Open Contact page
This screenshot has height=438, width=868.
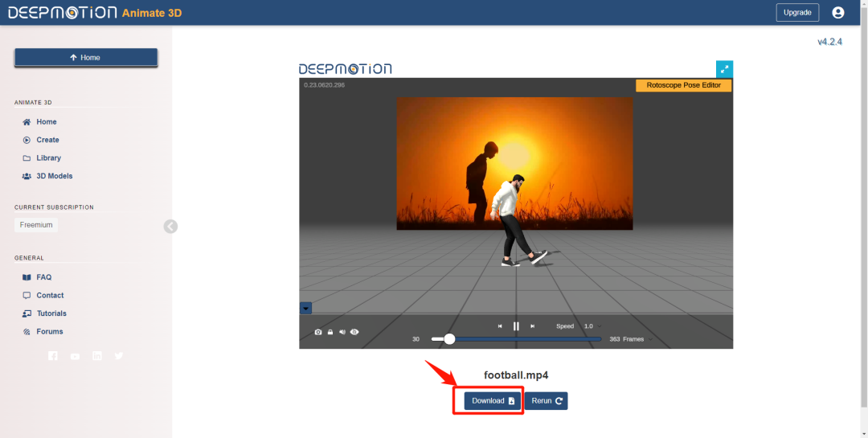tap(50, 296)
